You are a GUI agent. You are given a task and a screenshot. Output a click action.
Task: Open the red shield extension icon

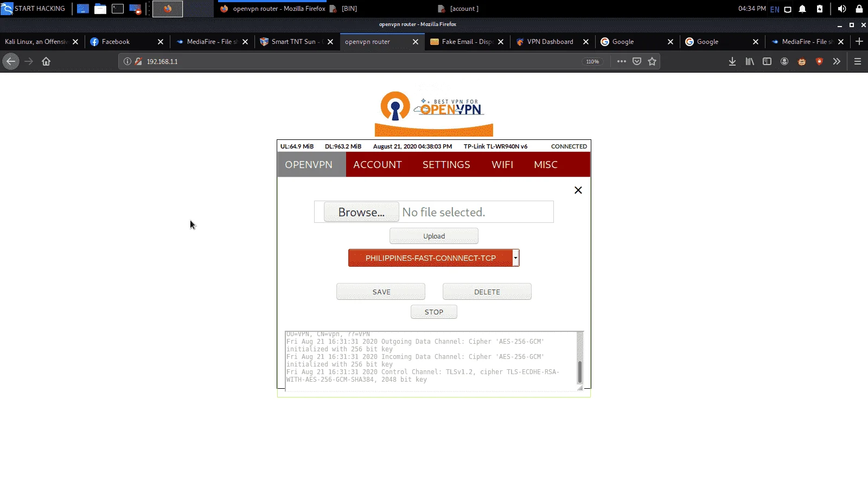pos(819,61)
